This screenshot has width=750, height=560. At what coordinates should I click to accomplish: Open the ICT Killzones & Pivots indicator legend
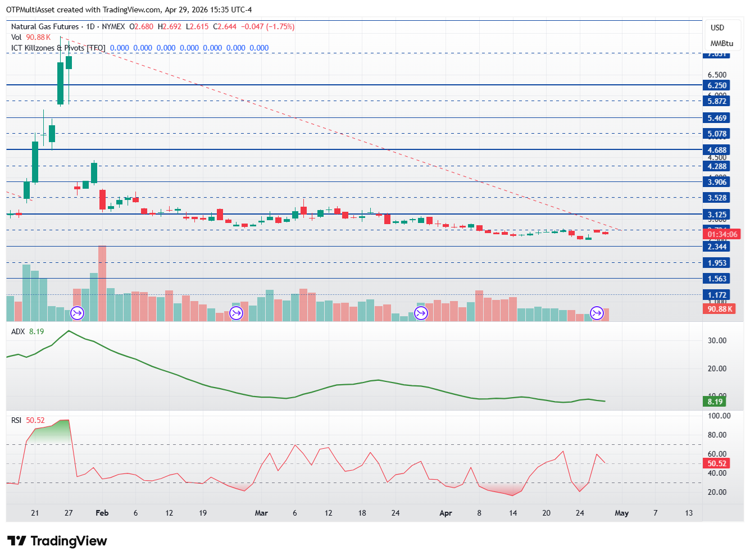(x=58, y=48)
